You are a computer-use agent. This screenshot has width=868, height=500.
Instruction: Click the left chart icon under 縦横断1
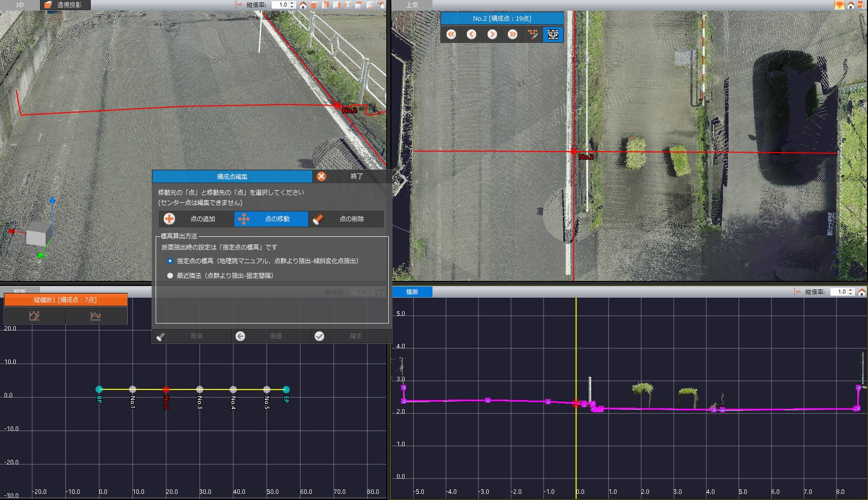[34, 316]
